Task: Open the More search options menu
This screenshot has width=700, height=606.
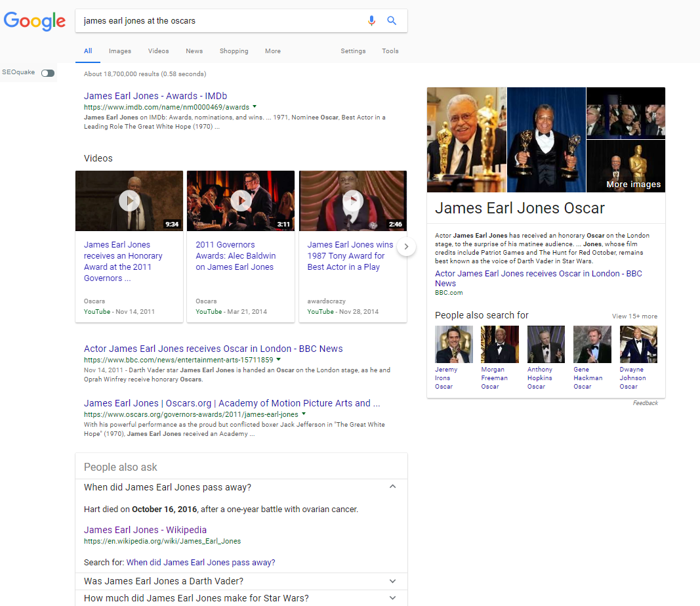Action: pyautogui.click(x=273, y=51)
